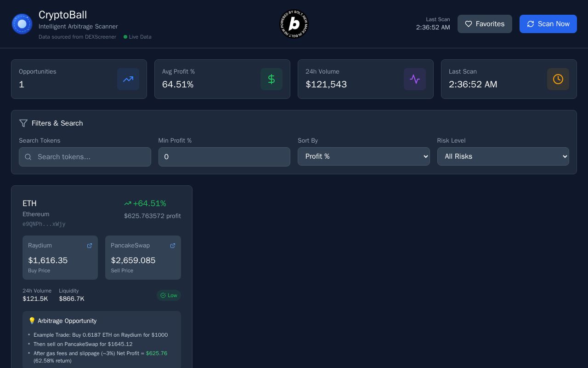Image resolution: width=588 pixels, height=368 pixels.
Task: Click the $121.5K 24h volume value
Action: (x=35, y=299)
